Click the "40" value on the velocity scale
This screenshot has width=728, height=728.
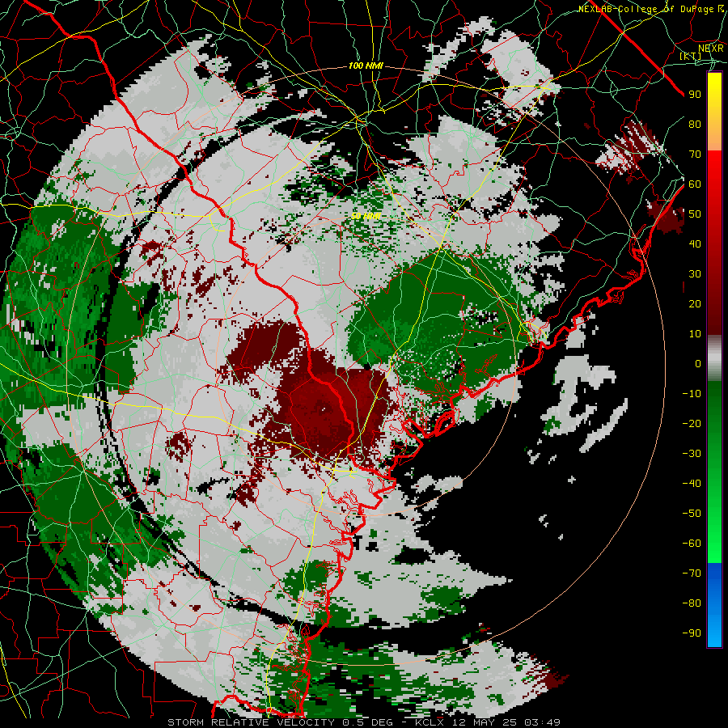click(x=695, y=243)
